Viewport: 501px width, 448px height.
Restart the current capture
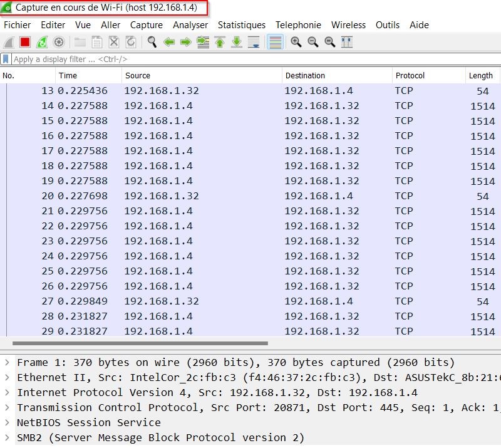coord(42,42)
